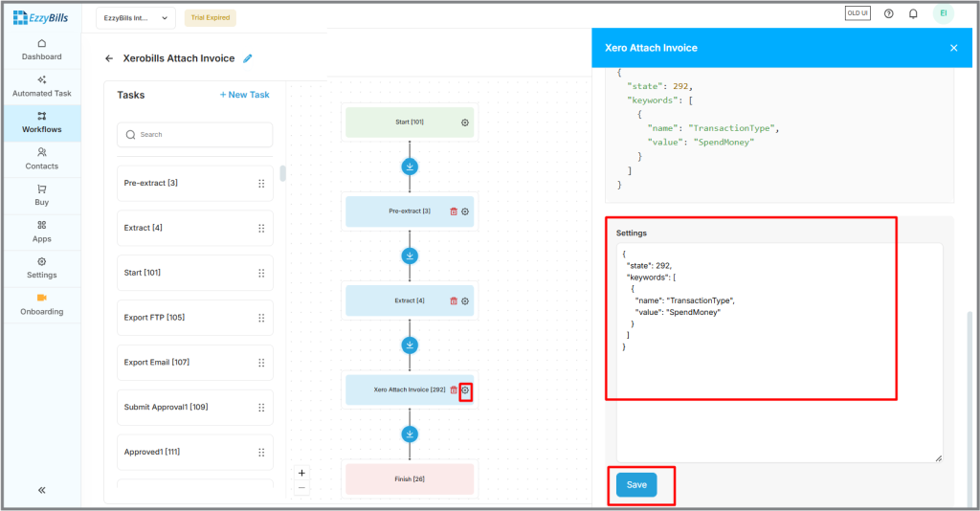The width and height of the screenshot is (980, 511).
Task: Click insert connector below Pre-extract [3] node
Action: (x=410, y=256)
